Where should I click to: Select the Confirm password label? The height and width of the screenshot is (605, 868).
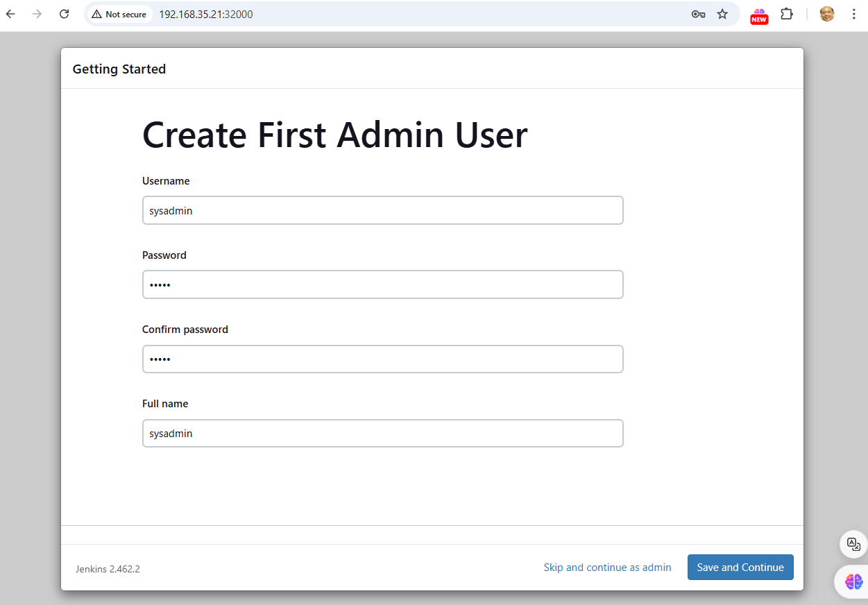tap(185, 330)
